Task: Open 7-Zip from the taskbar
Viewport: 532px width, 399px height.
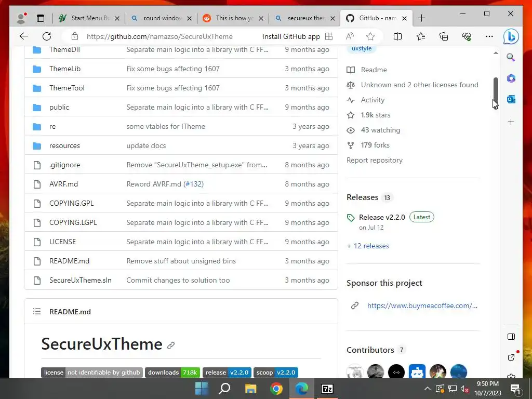Action: (327, 389)
